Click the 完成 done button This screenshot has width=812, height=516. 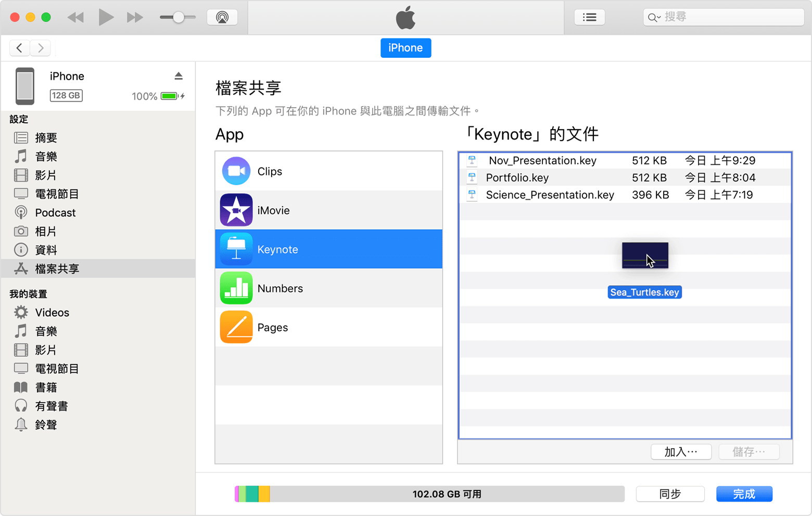coord(744,494)
